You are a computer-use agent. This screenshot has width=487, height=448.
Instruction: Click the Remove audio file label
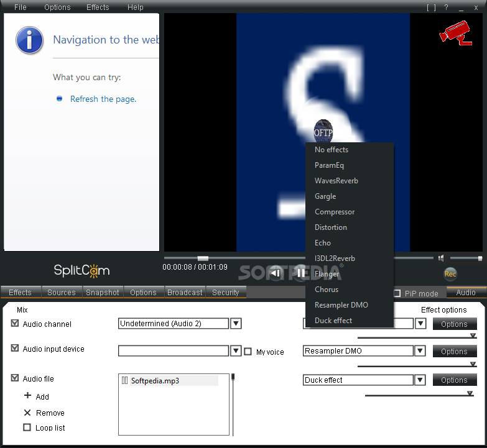(50, 413)
